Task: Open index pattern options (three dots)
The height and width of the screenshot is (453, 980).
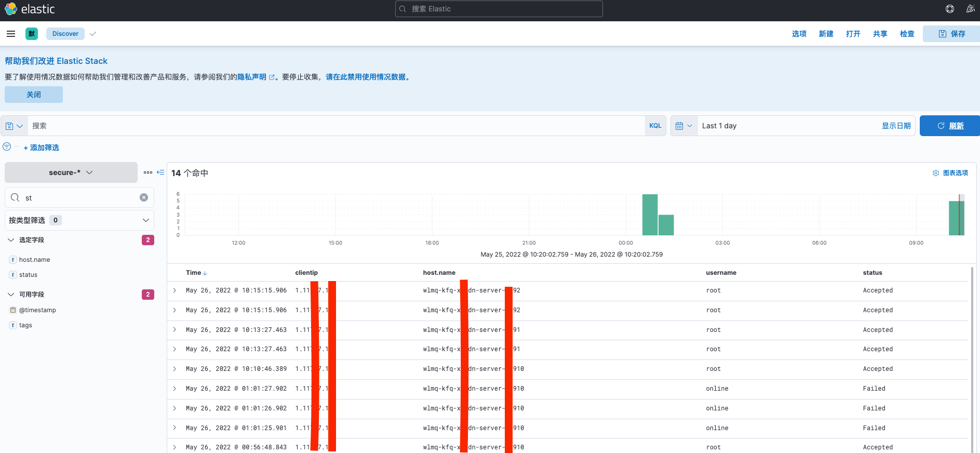Action: pos(148,172)
